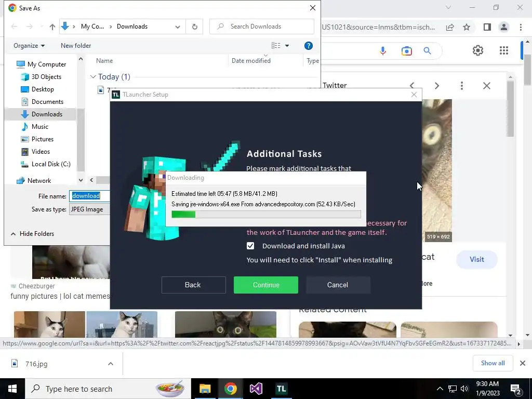
Task: Close the image preview panel
Action: [486, 86]
